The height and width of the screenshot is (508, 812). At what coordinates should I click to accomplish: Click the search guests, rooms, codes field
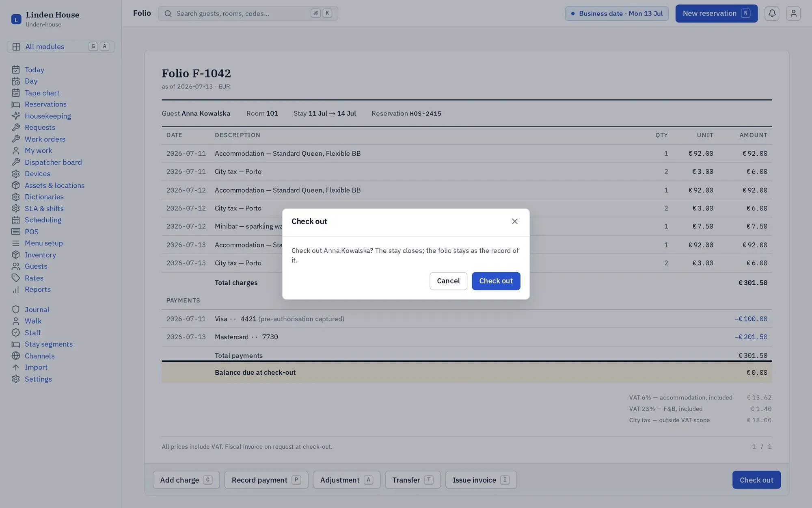[x=248, y=13]
